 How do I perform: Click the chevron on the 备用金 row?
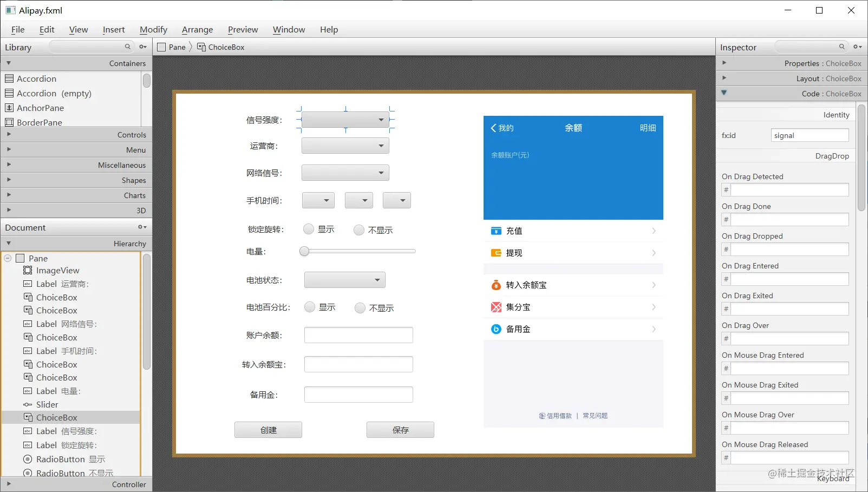click(654, 329)
